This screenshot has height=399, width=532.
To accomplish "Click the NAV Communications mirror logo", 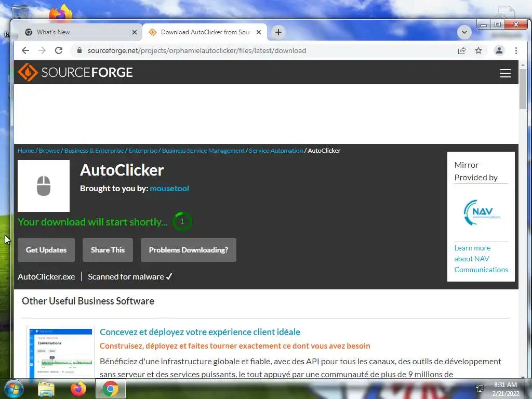I will [481, 212].
